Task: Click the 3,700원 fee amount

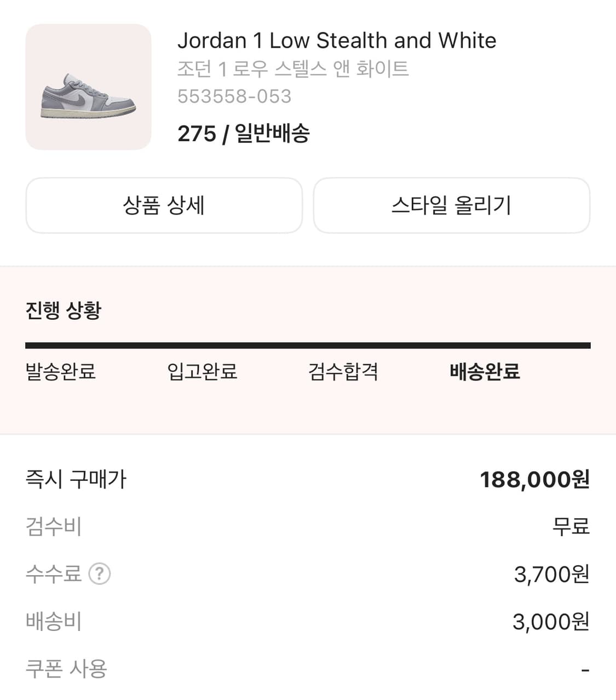Action: [x=551, y=574]
